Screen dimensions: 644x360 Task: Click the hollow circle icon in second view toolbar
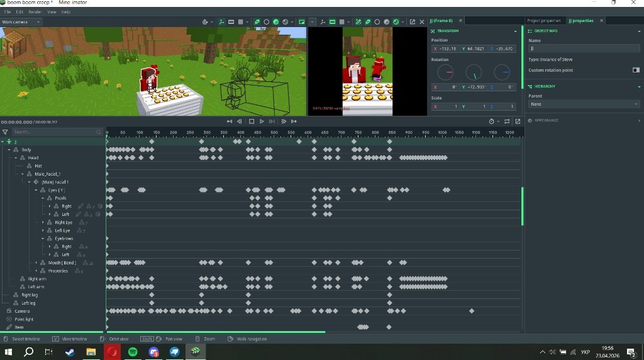tap(377, 22)
